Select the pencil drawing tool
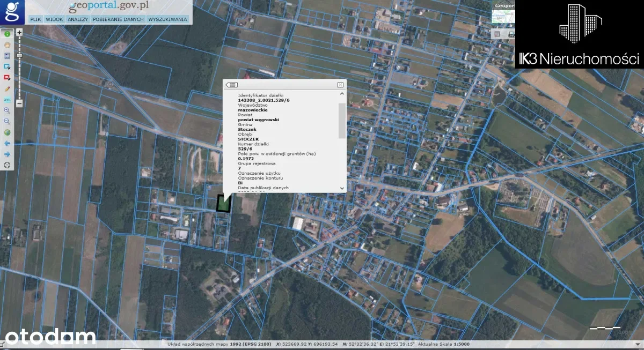 coord(8,88)
